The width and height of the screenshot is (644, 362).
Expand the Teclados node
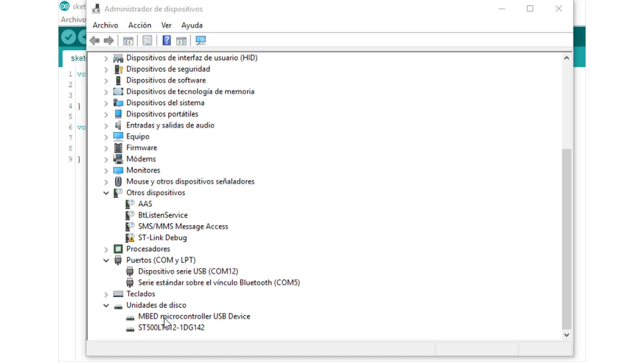pos(106,294)
